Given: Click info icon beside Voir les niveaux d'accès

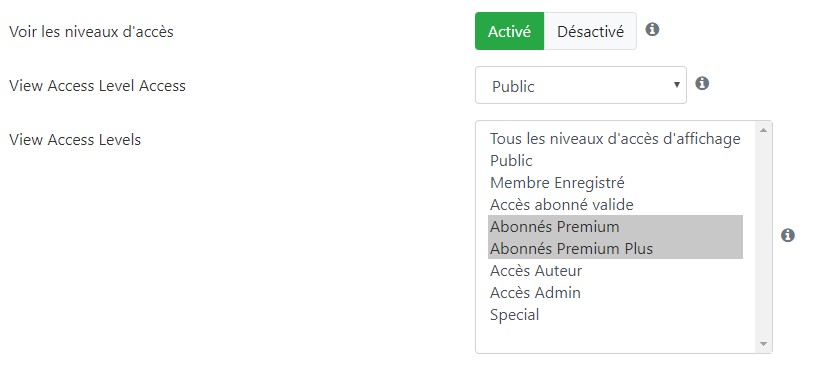Looking at the screenshot, I should click(x=652, y=29).
